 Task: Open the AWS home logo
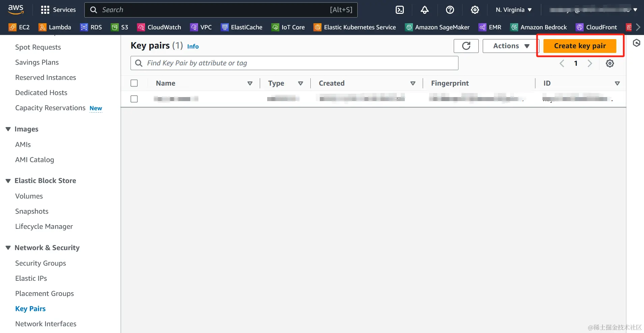click(x=16, y=10)
